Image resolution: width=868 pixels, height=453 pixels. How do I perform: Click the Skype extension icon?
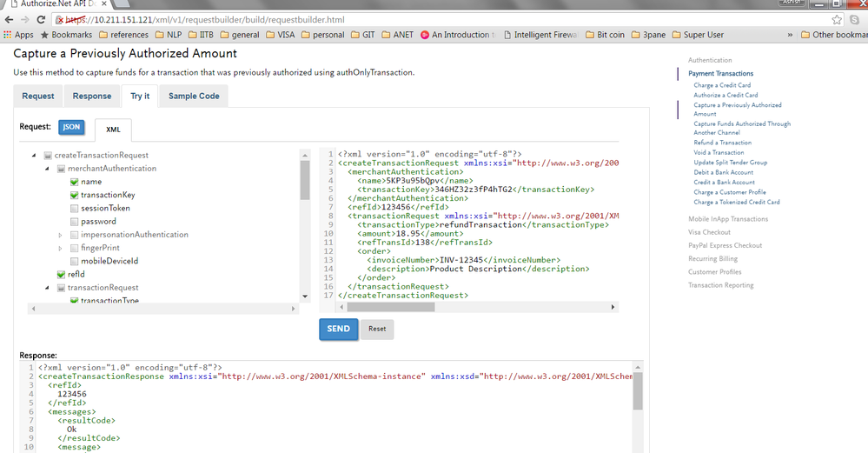coord(855,19)
